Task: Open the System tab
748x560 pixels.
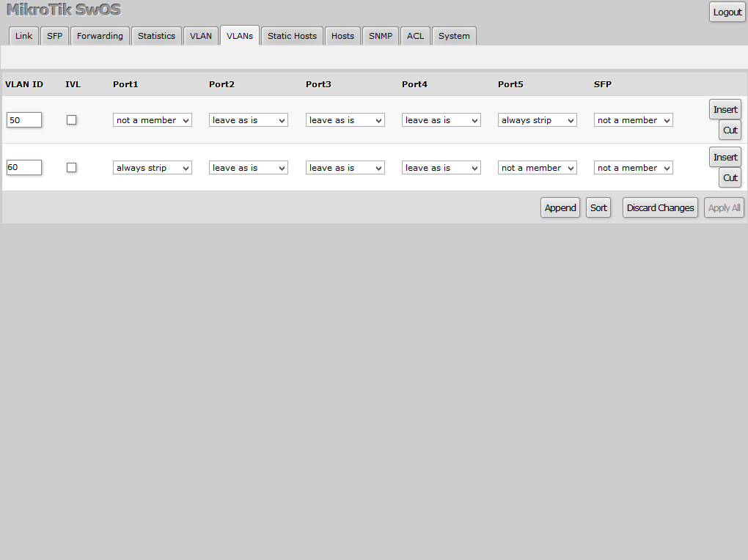Action: coord(454,36)
